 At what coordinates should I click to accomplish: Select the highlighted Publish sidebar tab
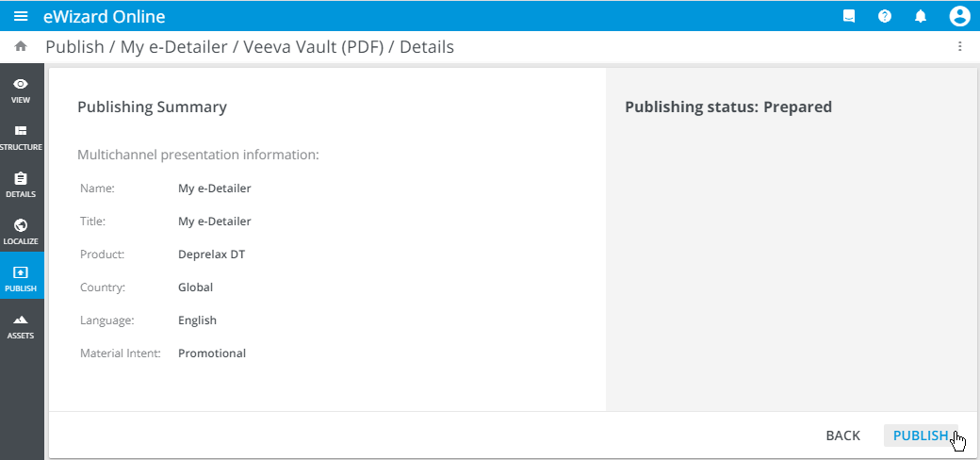(x=21, y=278)
